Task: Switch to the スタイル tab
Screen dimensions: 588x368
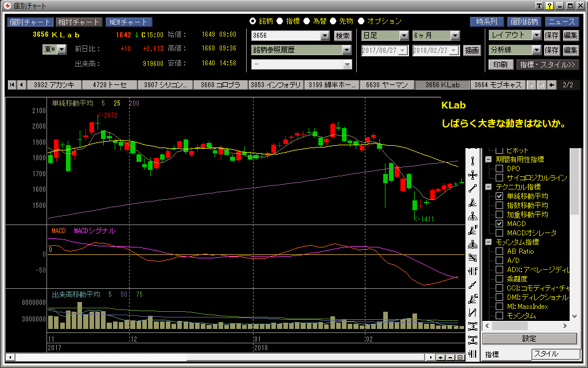Action: coord(553,354)
